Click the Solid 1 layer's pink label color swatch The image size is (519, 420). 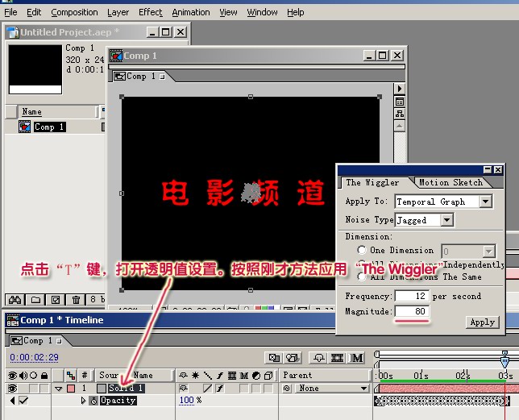coord(71,389)
